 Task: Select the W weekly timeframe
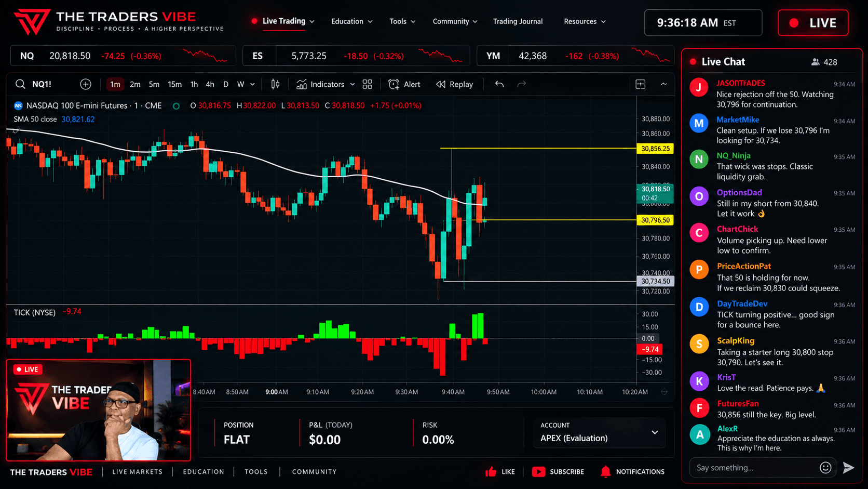click(241, 84)
